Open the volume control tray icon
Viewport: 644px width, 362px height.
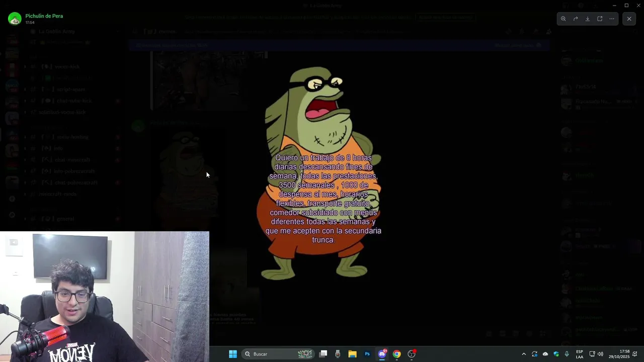pyautogui.click(x=600, y=354)
